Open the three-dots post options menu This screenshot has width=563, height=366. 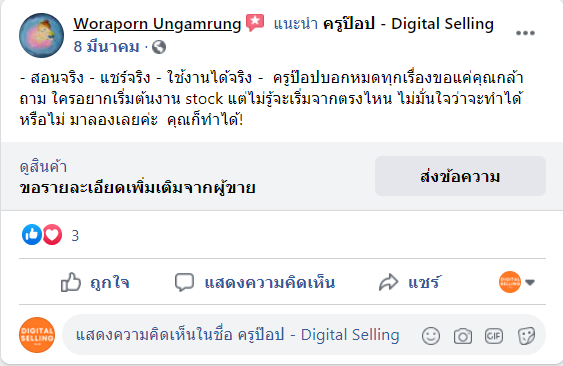pos(525,33)
